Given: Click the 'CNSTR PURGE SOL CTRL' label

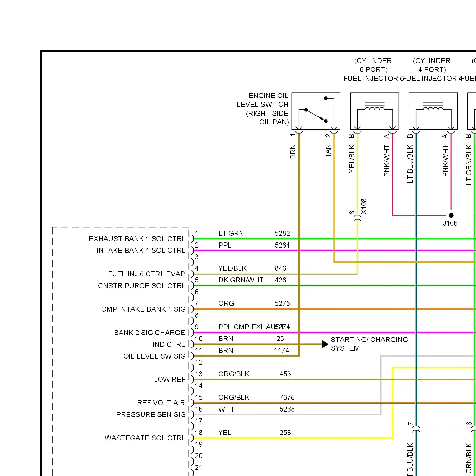Looking at the screenshot, I should (x=142, y=286).
